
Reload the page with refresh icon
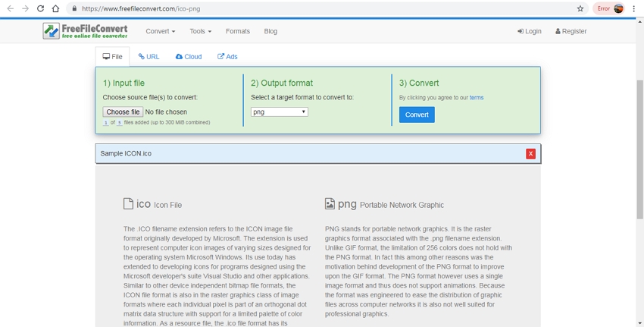[40, 8]
